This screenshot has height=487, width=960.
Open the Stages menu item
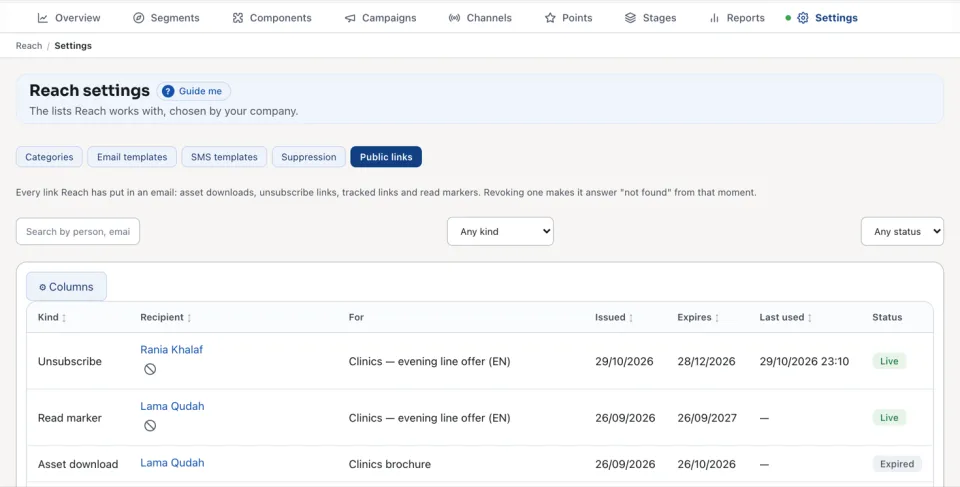pos(650,18)
